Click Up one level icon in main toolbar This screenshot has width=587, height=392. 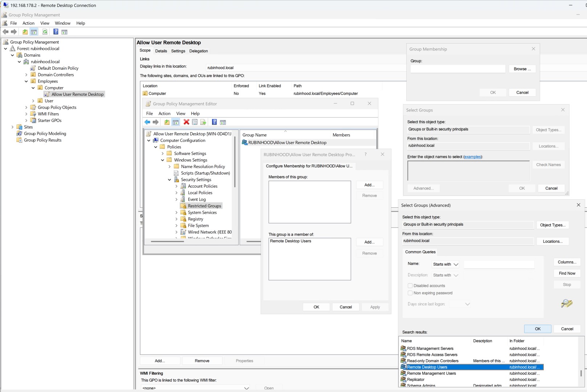(x=25, y=32)
